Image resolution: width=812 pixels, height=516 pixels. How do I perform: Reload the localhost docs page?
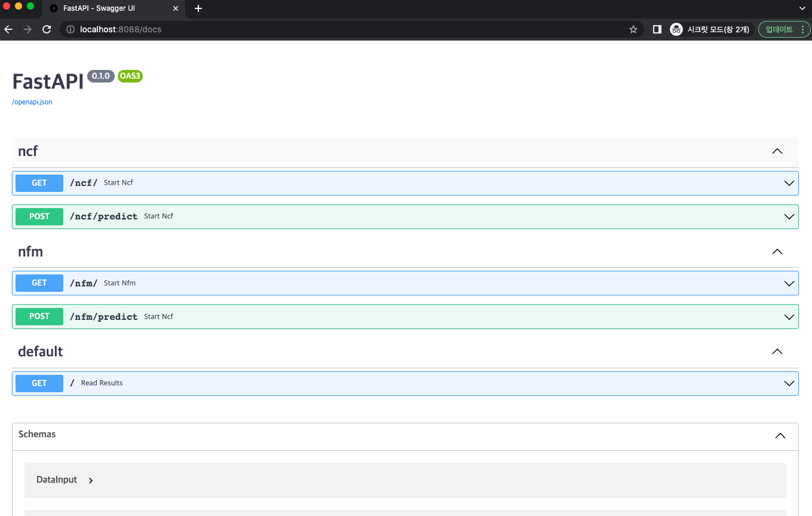tap(47, 29)
